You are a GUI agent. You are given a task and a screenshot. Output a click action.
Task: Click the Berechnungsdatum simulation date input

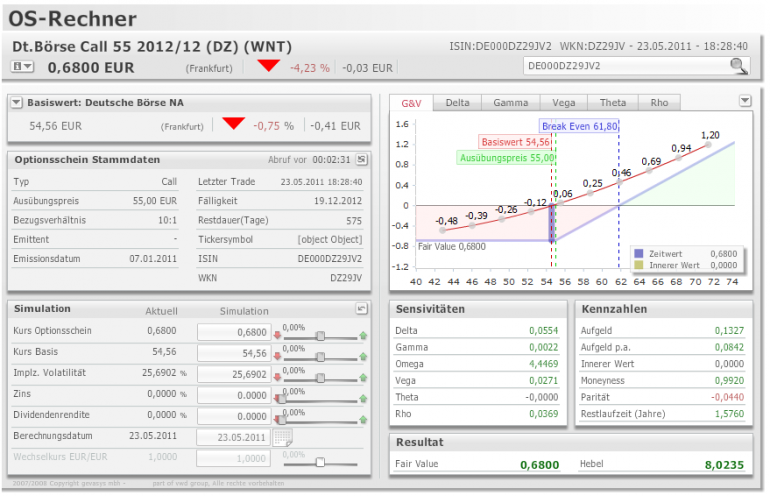(234, 438)
